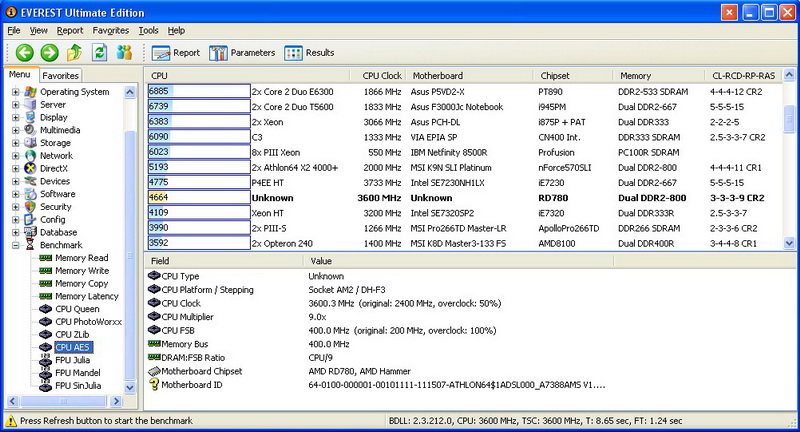Image resolution: width=800 pixels, height=432 pixels.
Task: Select the highlighted Unknown 3600 MHz row
Action: pos(463,198)
